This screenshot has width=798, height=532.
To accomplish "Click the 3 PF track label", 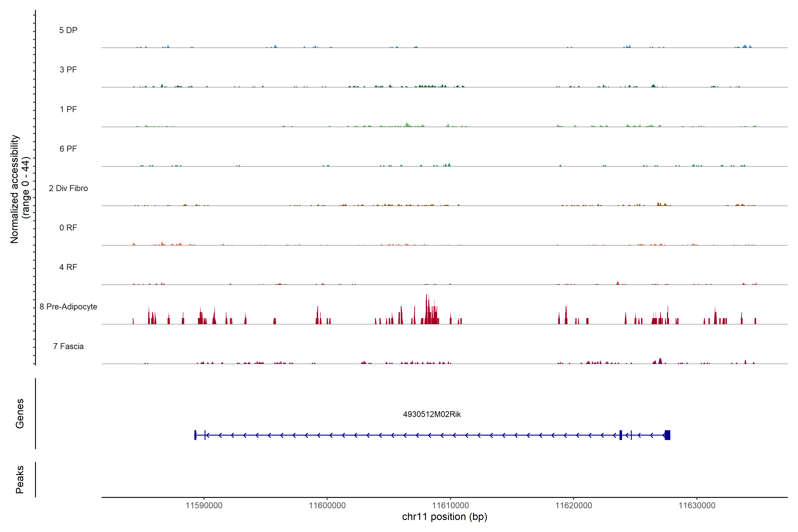I will tap(68, 70).
